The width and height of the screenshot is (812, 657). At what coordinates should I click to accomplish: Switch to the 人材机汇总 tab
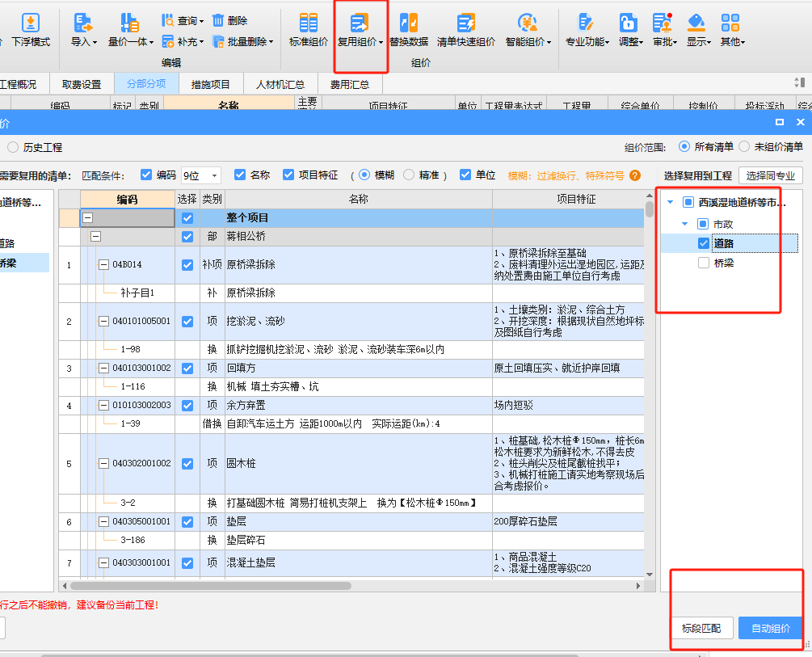tap(280, 84)
